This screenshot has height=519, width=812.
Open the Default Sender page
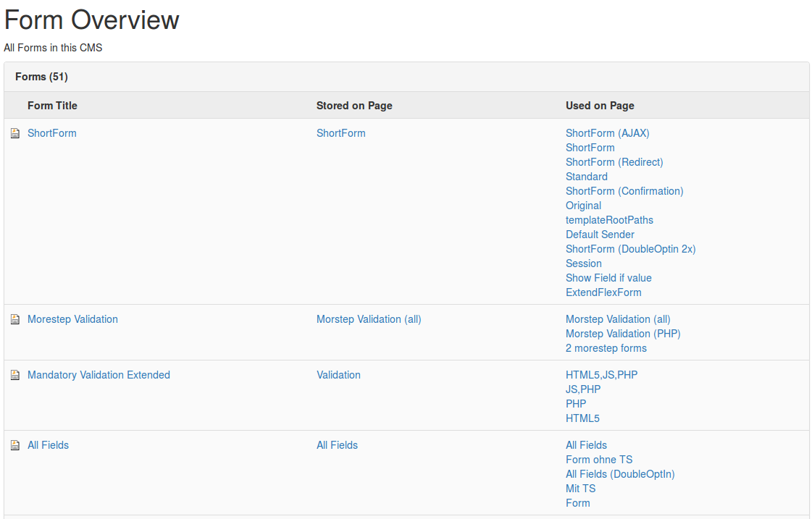(600, 235)
